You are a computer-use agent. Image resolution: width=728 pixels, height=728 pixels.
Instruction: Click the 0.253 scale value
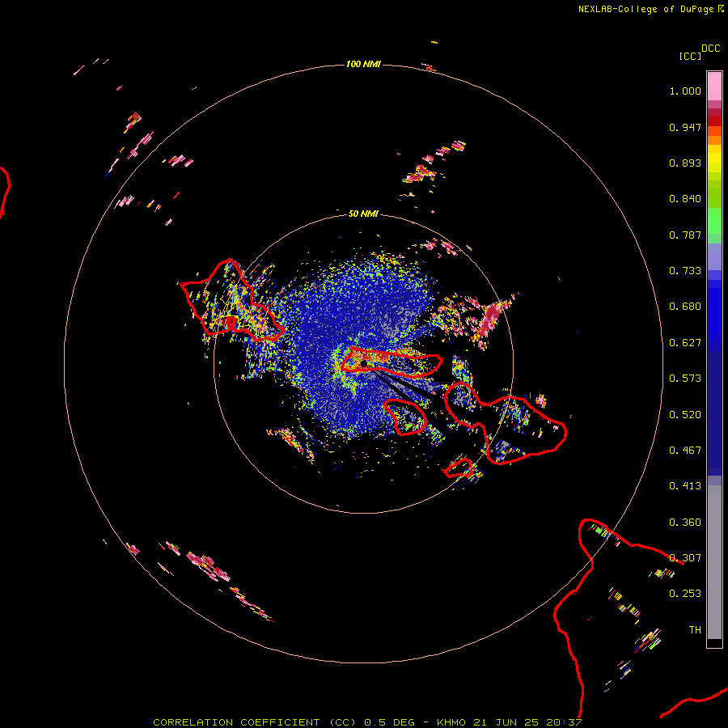[x=685, y=594]
